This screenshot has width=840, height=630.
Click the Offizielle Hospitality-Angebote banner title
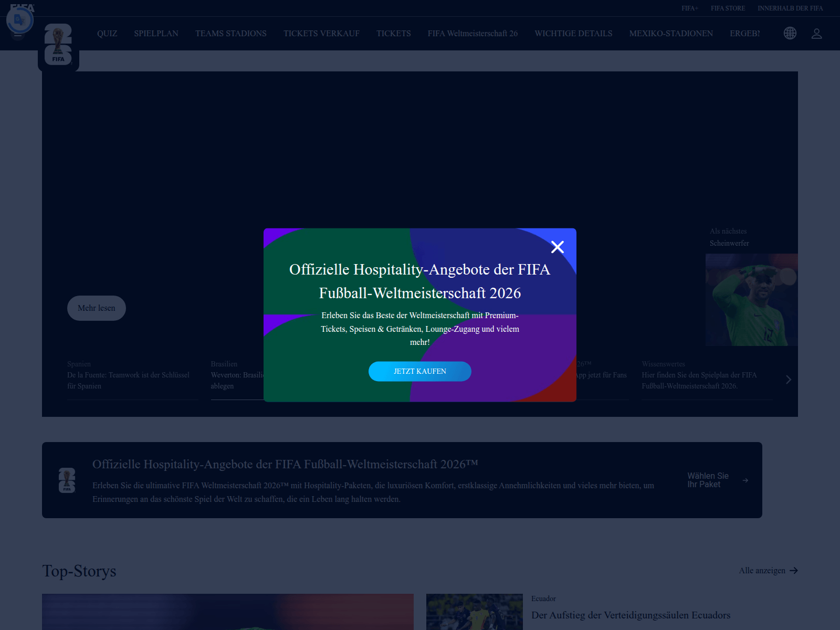pos(285,464)
